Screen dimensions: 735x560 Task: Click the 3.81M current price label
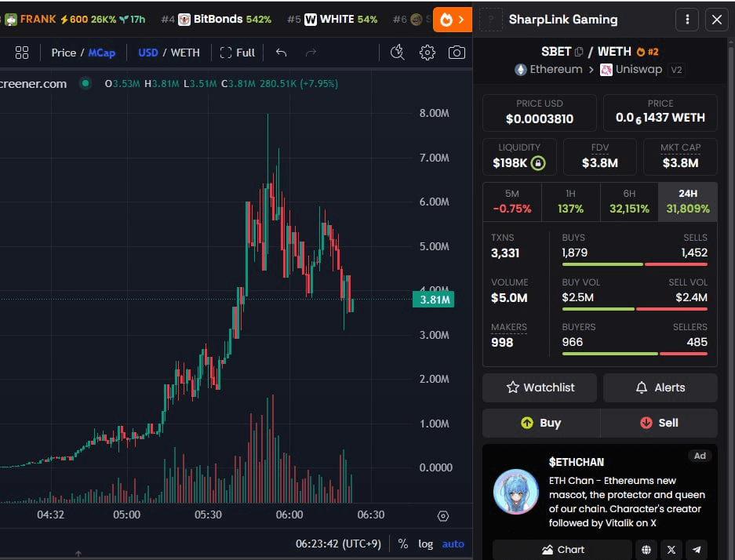coord(434,300)
